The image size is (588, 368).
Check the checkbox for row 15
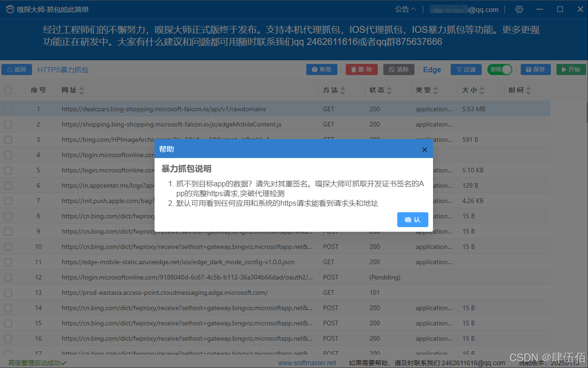8,324
